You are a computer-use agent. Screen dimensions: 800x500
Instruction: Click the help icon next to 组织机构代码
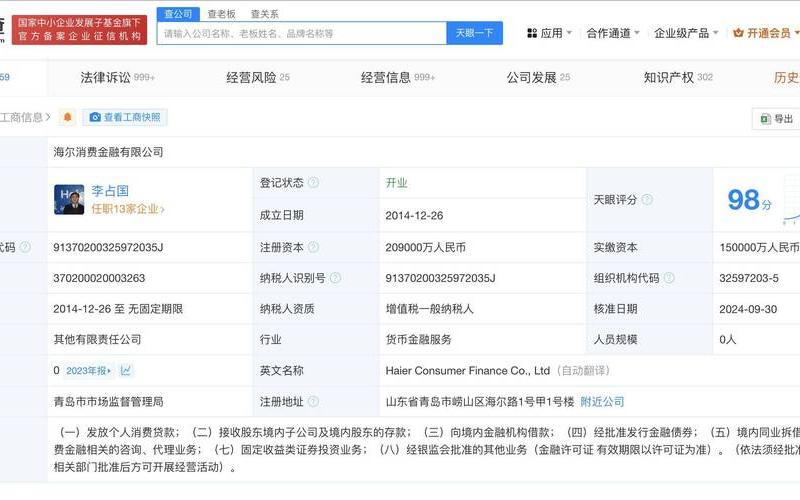click(669, 278)
